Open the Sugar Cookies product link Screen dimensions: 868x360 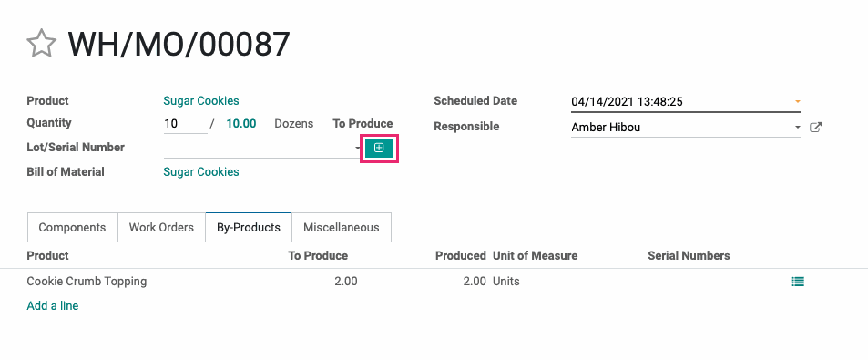[x=201, y=101]
